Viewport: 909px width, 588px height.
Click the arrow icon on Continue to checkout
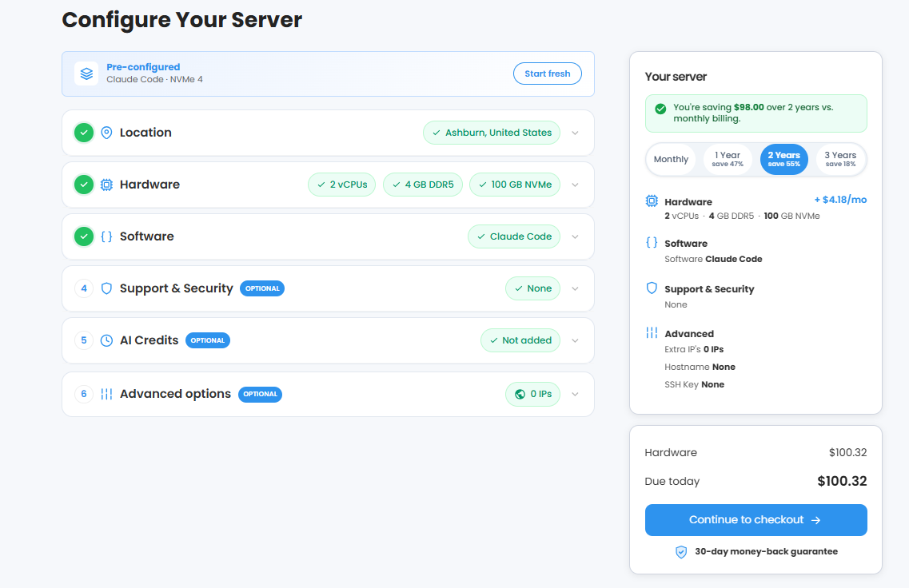point(815,520)
